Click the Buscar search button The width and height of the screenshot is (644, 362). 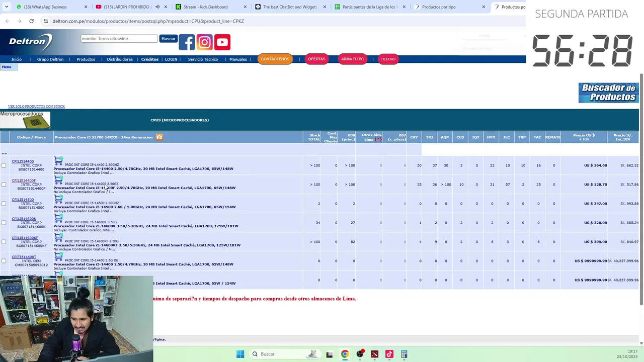(x=169, y=39)
